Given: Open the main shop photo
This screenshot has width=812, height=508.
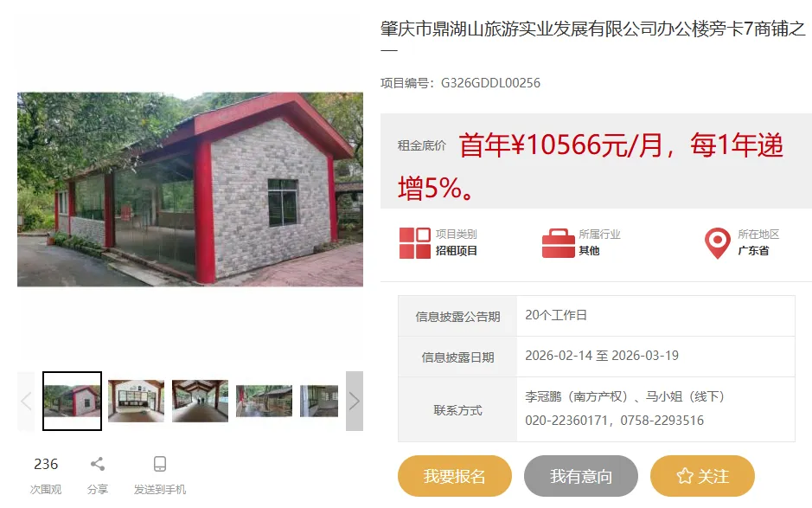Looking at the screenshot, I should point(190,190).
